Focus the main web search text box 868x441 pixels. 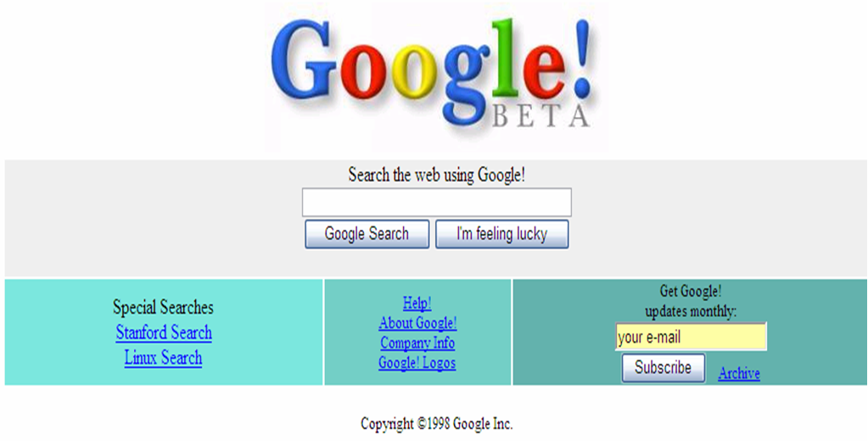(437, 202)
